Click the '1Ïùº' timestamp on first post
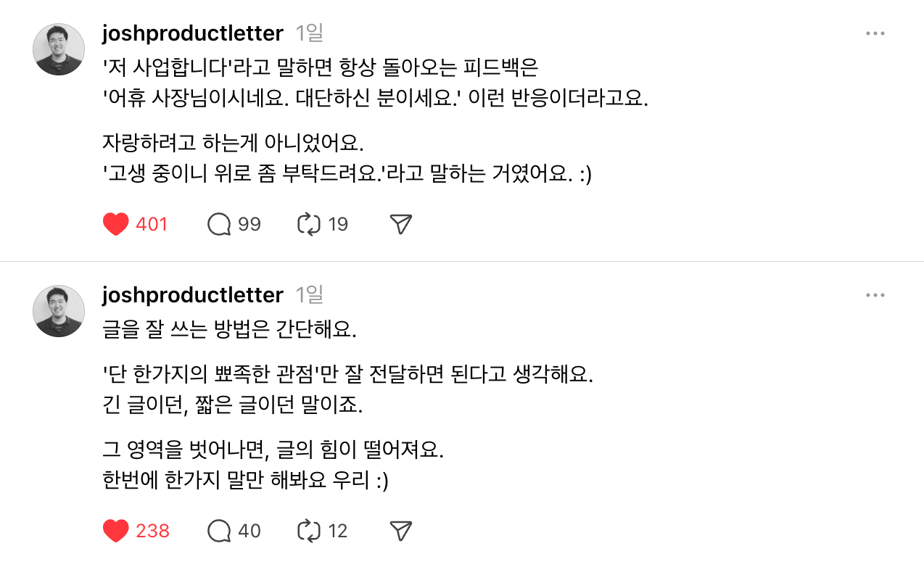The width and height of the screenshot is (924, 567). click(309, 33)
